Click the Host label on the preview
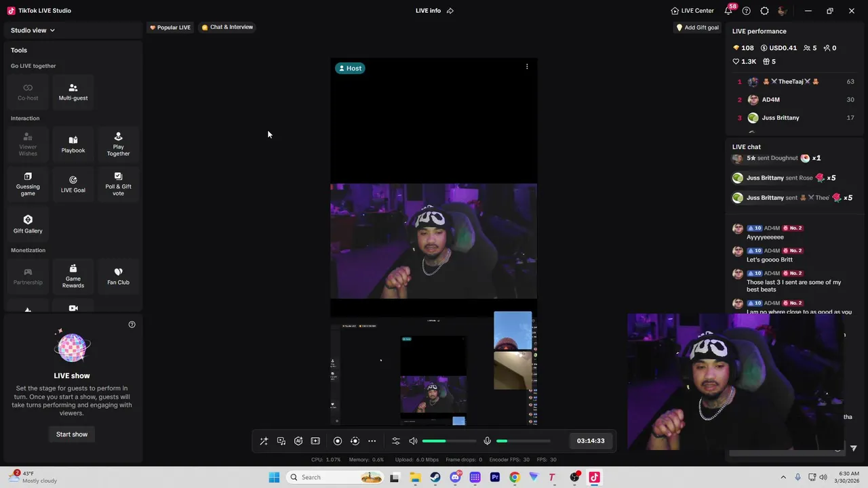Image resolution: width=868 pixels, height=488 pixels. tap(351, 68)
